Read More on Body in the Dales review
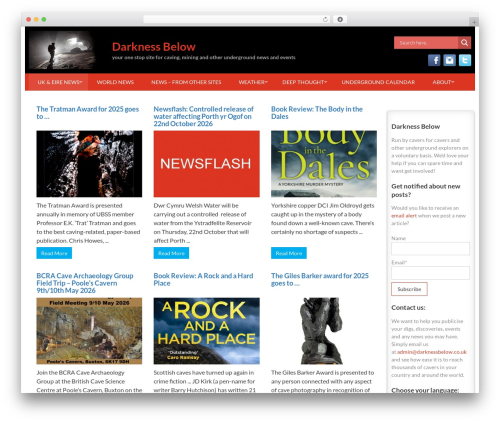Viewport: 500px width, 423px height. [289, 253]
